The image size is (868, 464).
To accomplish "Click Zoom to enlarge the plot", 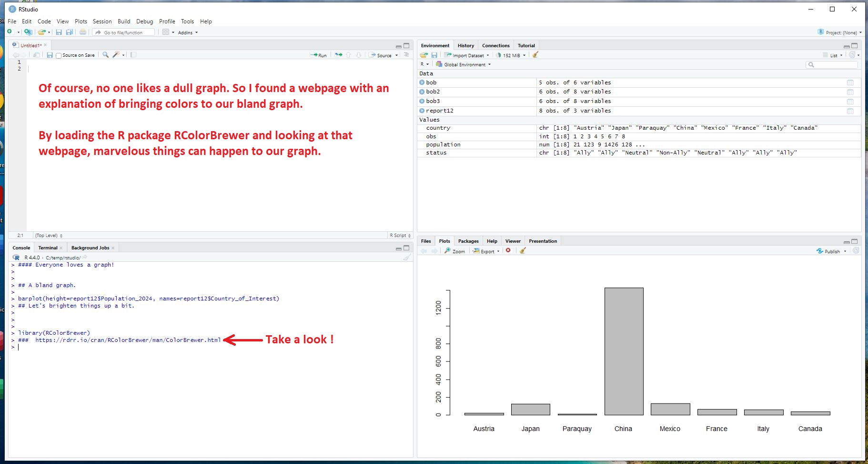I will [455, 251].
